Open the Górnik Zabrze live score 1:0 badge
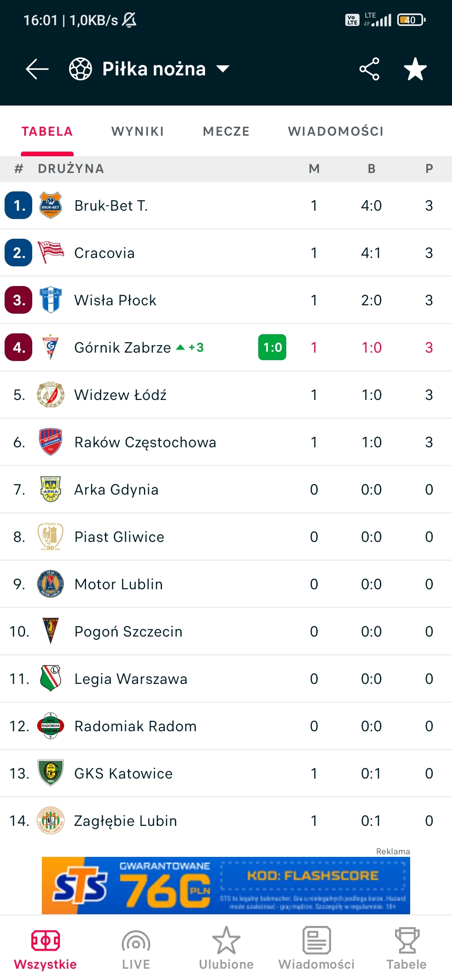This screenshot has width=452, height=980. point(272,347)
